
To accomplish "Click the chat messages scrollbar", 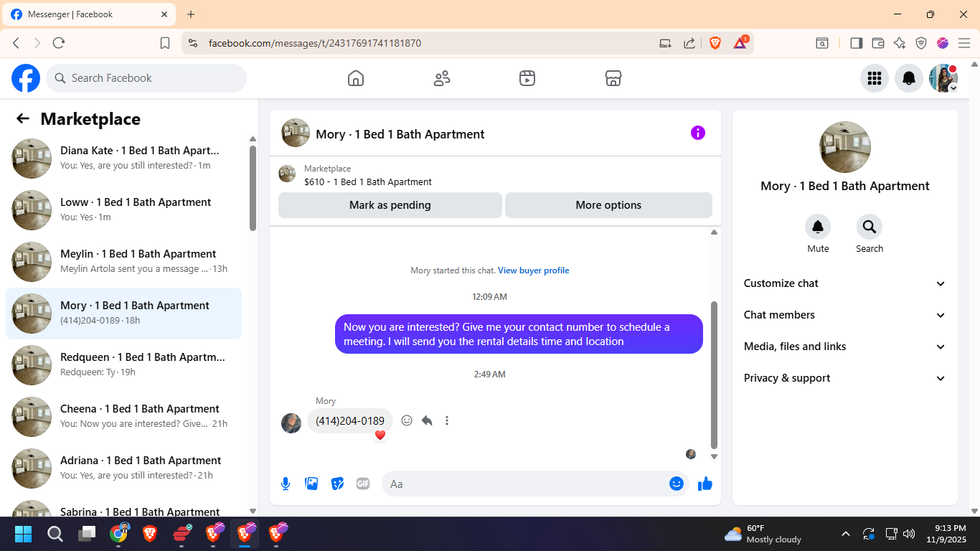I will coord(714,375).
